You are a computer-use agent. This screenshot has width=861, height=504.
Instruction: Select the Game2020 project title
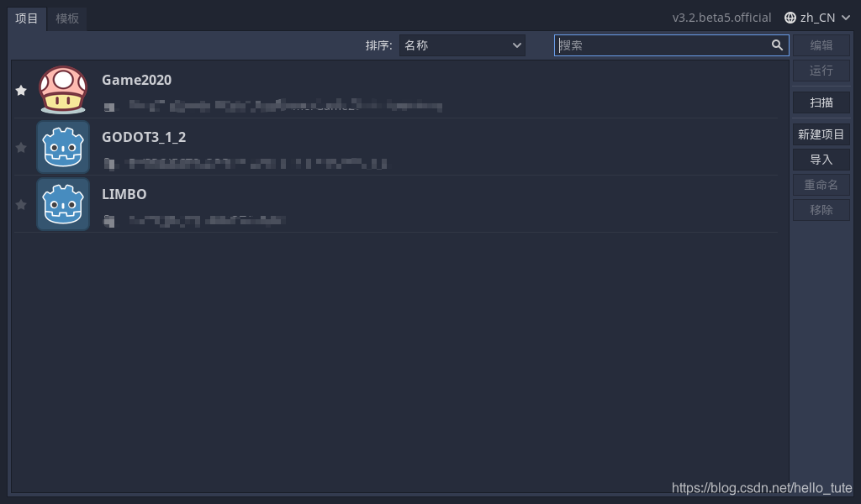[137, 80]
